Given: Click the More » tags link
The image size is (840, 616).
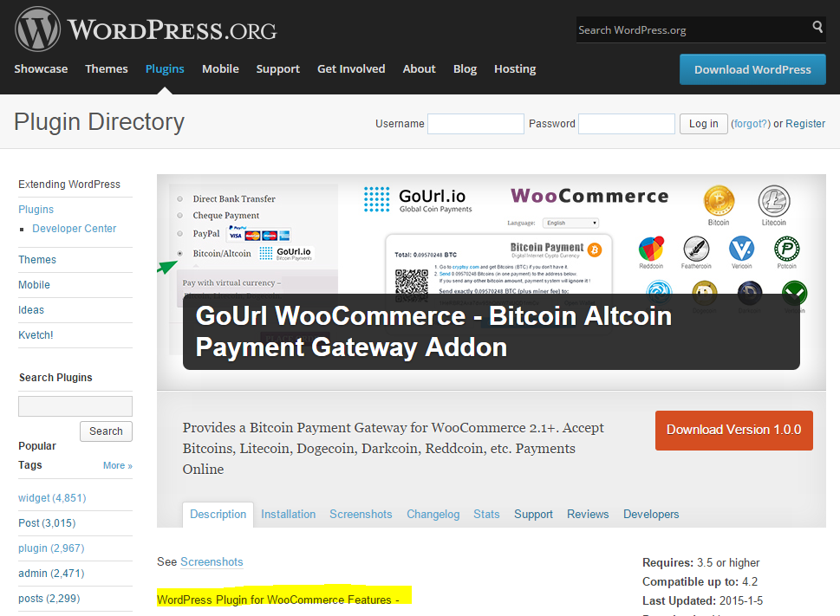Looking at the screenshot, I should (117, 465).
